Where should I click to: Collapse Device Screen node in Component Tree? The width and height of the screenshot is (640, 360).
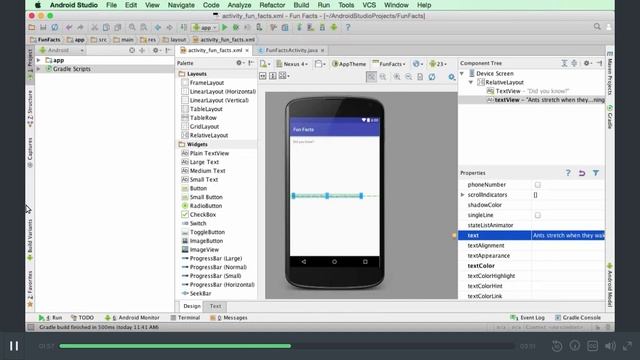pos(462,73)
